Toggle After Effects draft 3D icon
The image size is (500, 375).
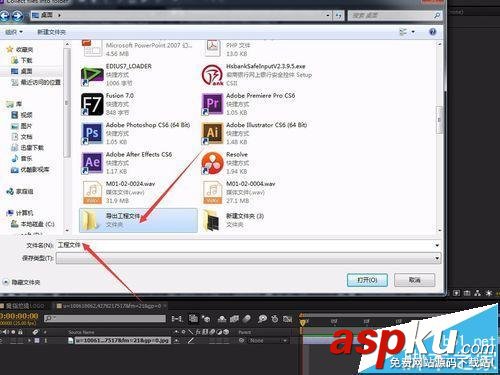[x=207, y=319]
